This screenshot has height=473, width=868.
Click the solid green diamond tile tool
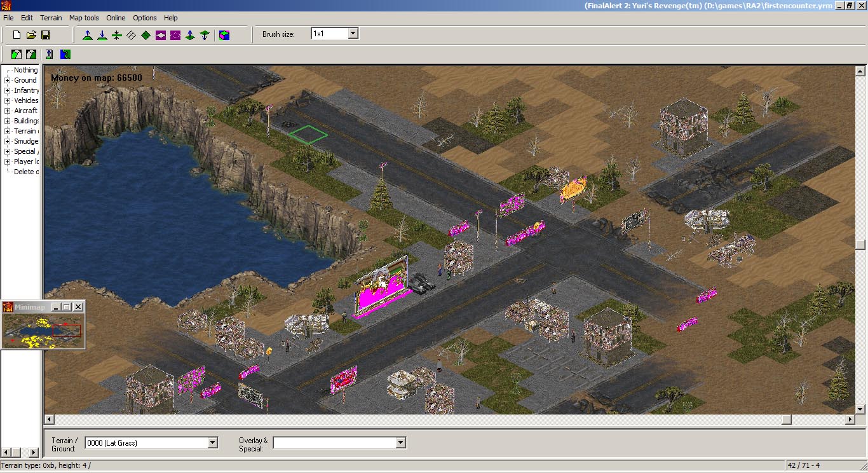[146, 35]
